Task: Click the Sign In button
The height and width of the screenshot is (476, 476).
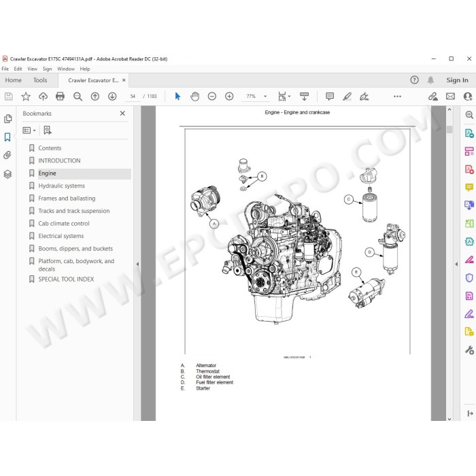Action: coord(457,80)
